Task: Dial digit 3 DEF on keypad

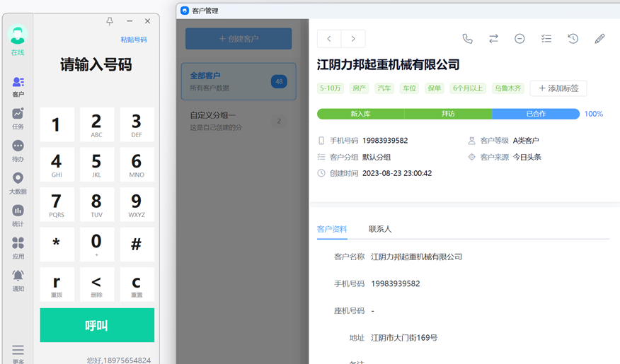Action: tap(137, 124)
